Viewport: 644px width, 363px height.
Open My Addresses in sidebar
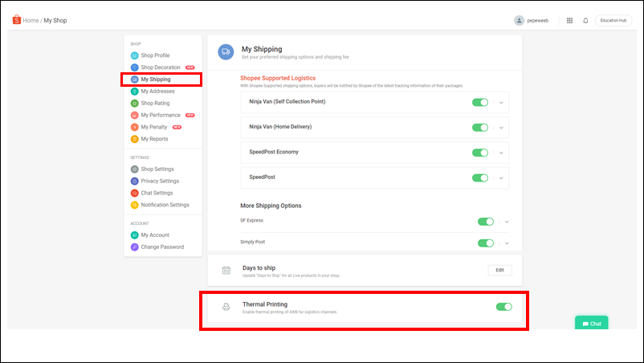[x=157, y=92]
